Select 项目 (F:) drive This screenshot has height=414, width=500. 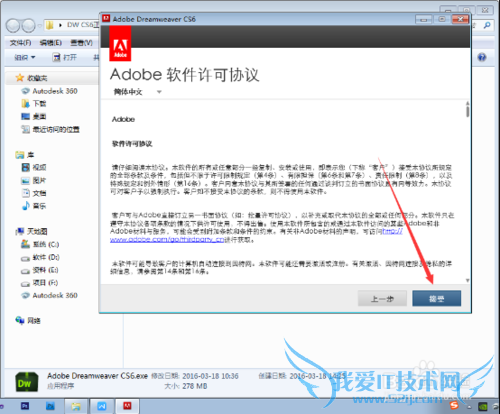point(40,283)
